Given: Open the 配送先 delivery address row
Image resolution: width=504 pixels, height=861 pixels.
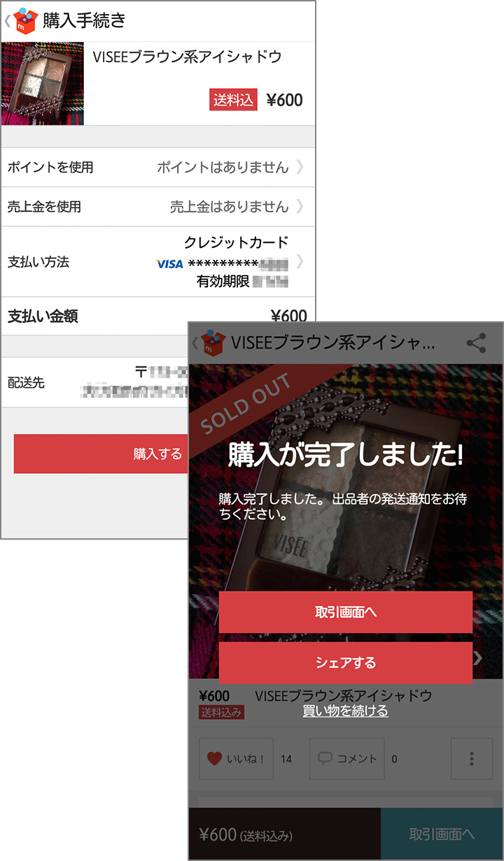Looking at the screenshot, I should coord(95,382).
